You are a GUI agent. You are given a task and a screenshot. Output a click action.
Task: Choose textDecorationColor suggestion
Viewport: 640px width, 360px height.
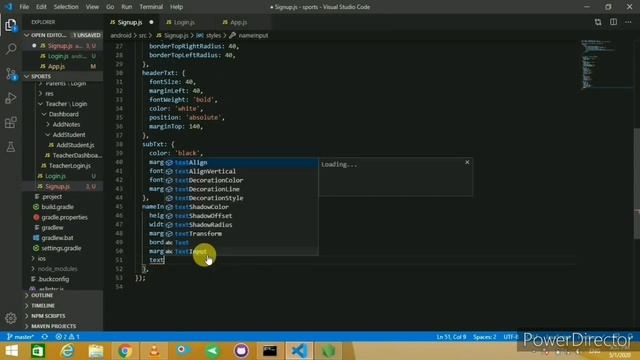coord(241,180)
